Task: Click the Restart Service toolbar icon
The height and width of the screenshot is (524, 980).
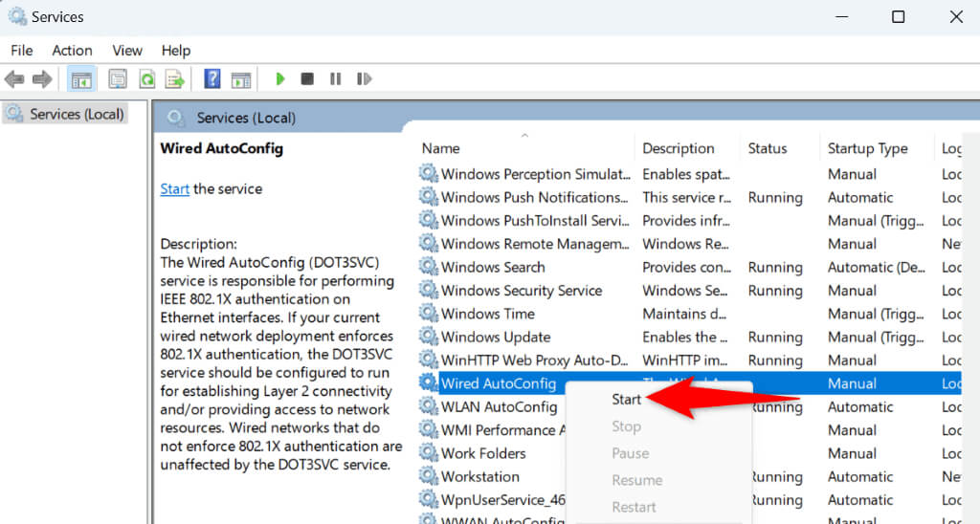Action: coord(364,78)
